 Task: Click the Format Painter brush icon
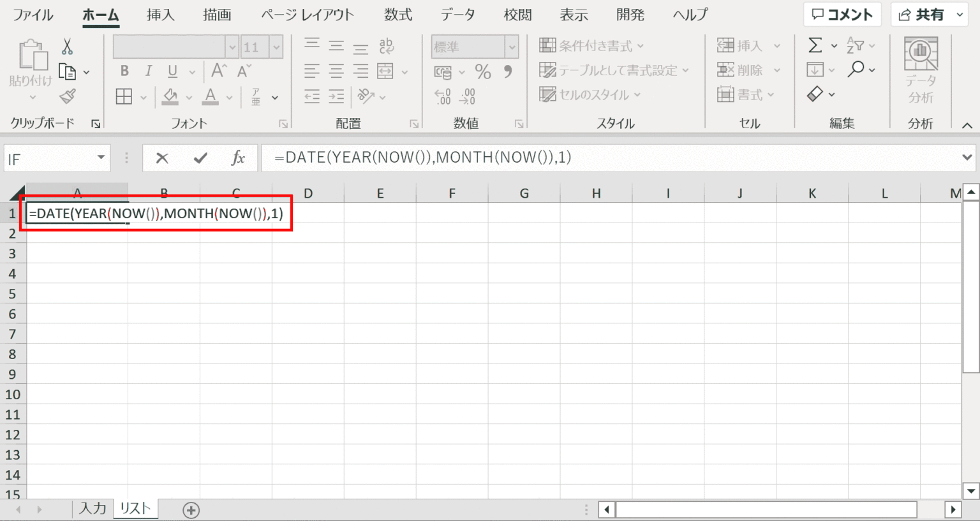click(x=67, y=96)
